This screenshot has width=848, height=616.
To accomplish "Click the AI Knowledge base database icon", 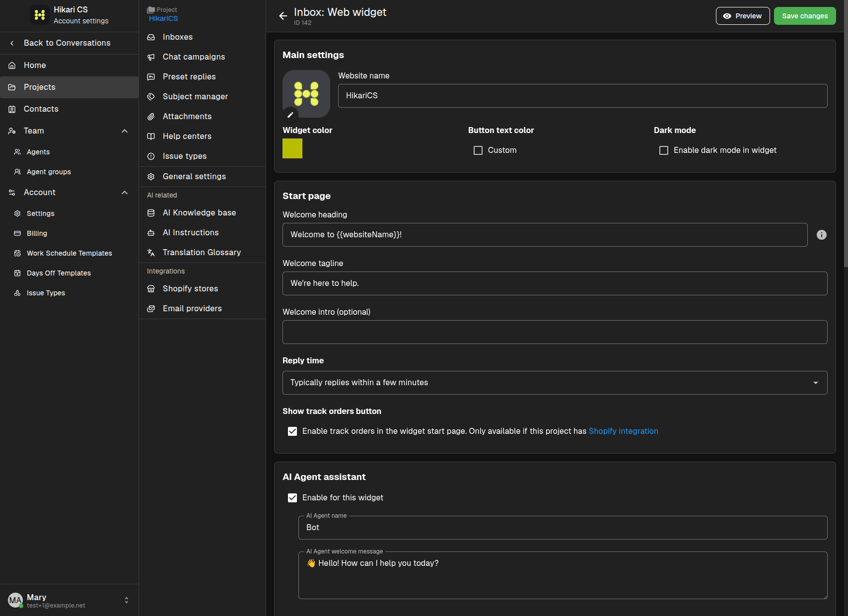I will (x=151, y=213).
